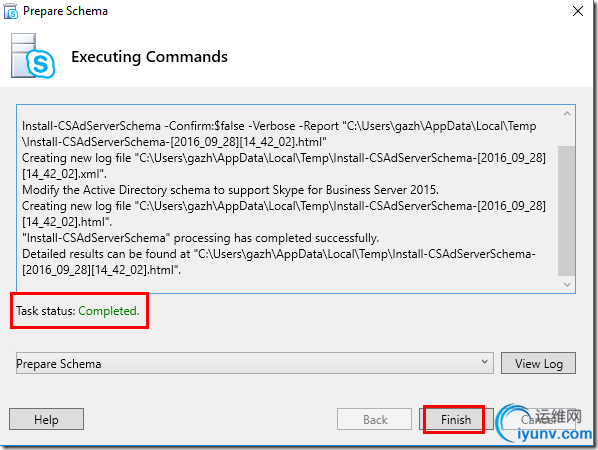Image resolution: width=598 pixels, height=450 pixels.
Task: Click the circular swirl watermark logo
Action: pyautogui.click(x=513, y=423)
